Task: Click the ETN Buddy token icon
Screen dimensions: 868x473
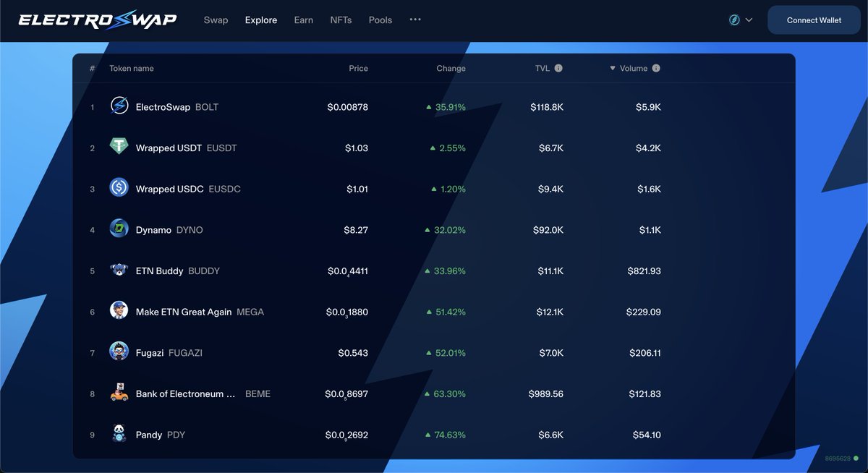Action: tap(119, 270)
